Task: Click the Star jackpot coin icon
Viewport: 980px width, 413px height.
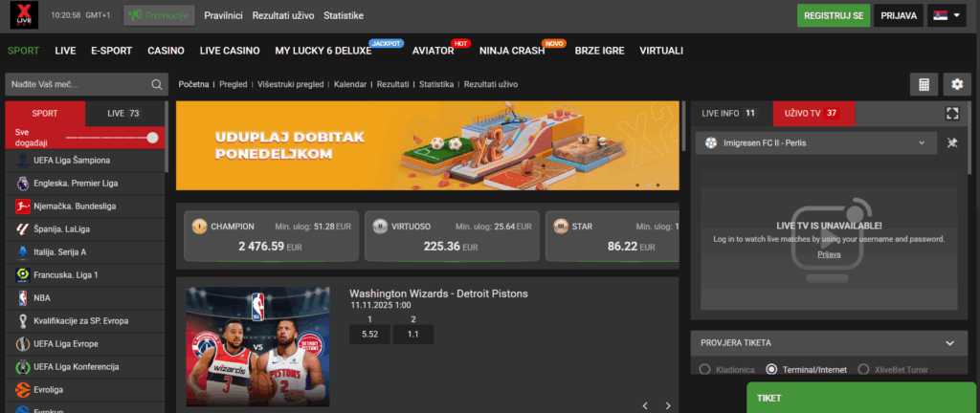Action: point(561,227)
